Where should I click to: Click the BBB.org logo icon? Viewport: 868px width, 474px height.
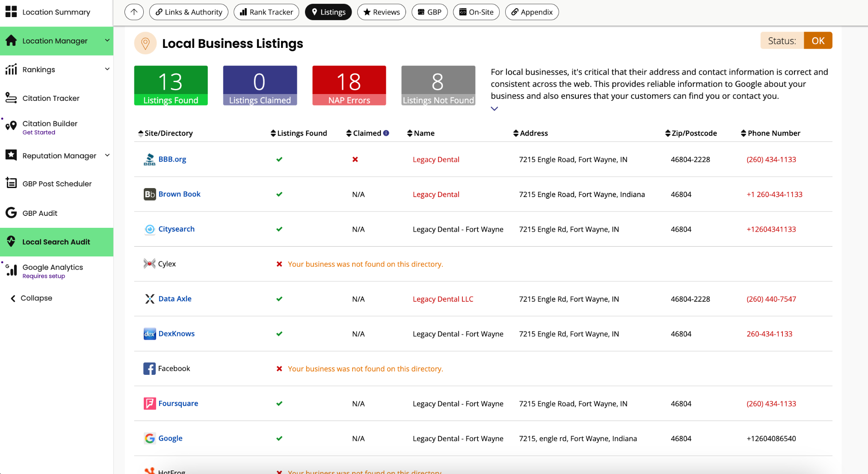(149, 159)
